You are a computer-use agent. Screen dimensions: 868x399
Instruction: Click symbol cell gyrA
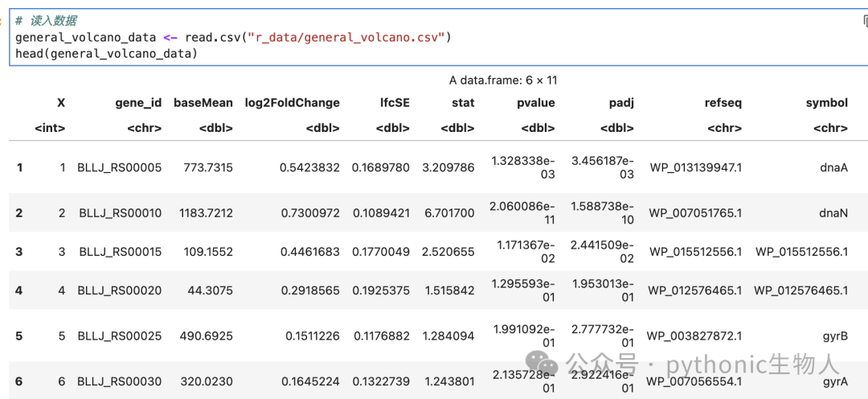[x=837, y=381]
